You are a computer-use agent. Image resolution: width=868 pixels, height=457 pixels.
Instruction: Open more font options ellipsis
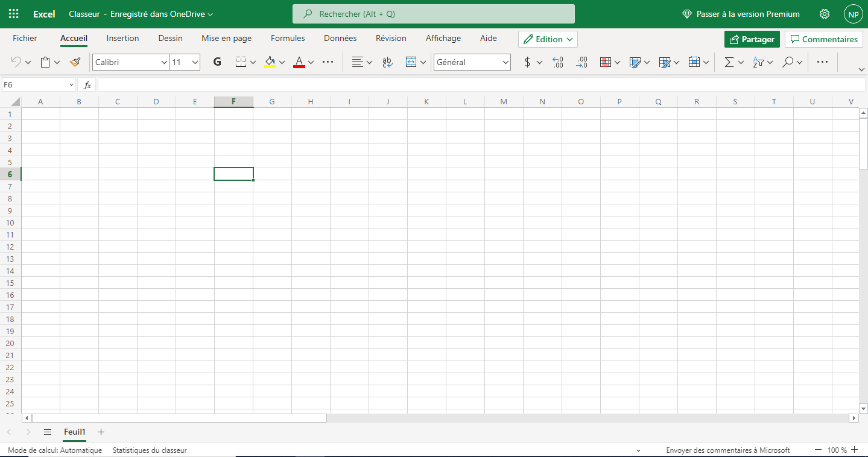(328, 62)
